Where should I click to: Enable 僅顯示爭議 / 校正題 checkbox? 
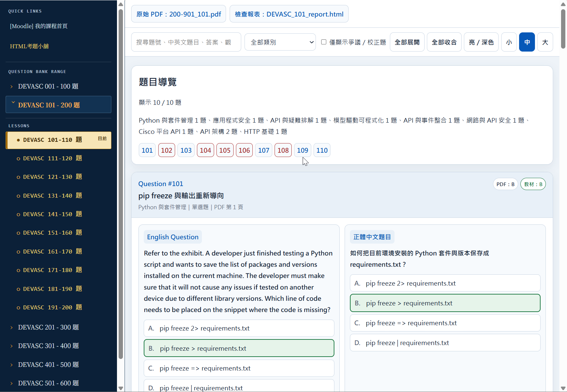[x=324, y=42]
